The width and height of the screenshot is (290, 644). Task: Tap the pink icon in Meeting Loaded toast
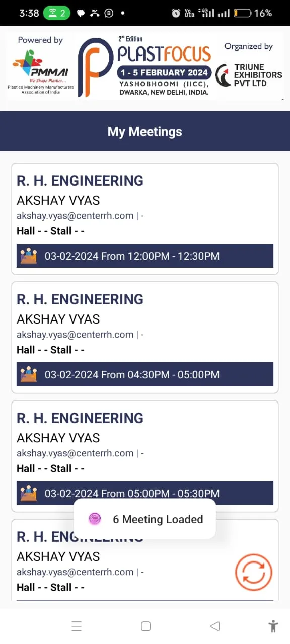tap(95, 519)
